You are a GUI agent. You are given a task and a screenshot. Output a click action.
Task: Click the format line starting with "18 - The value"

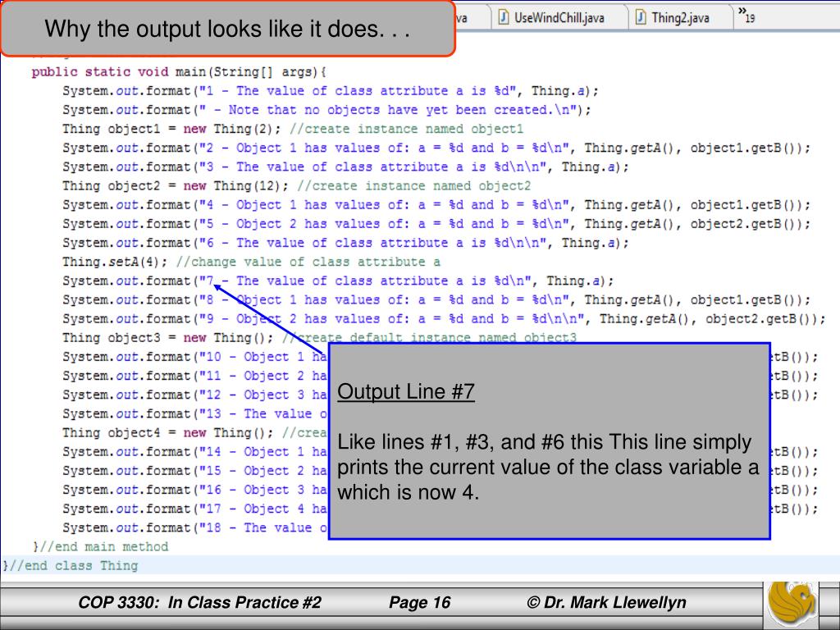[x=194, y=528]
